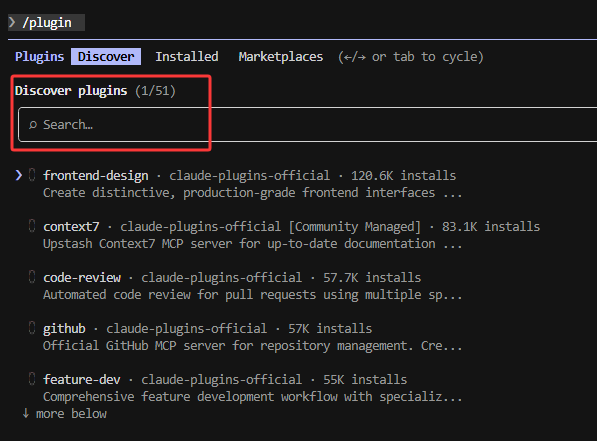Screen dimensions: 597x441
Task: Click the '83.1K installs' count
Action: 491,227
